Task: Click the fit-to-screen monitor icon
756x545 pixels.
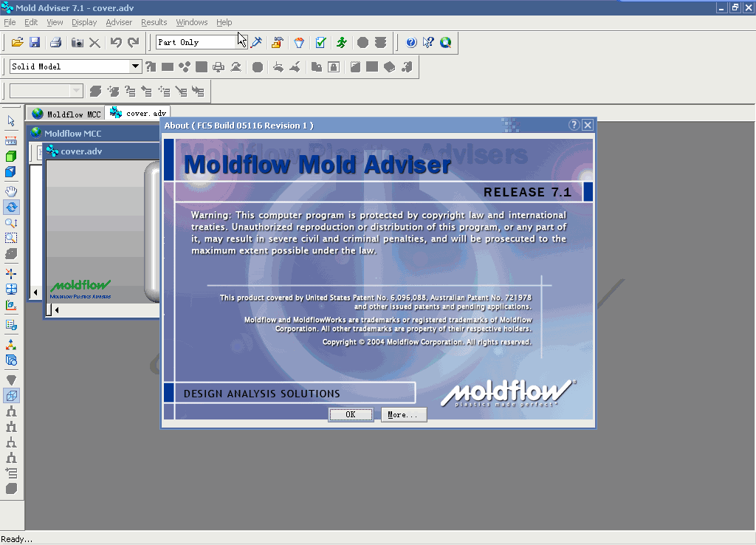Action: pos(11,289)
